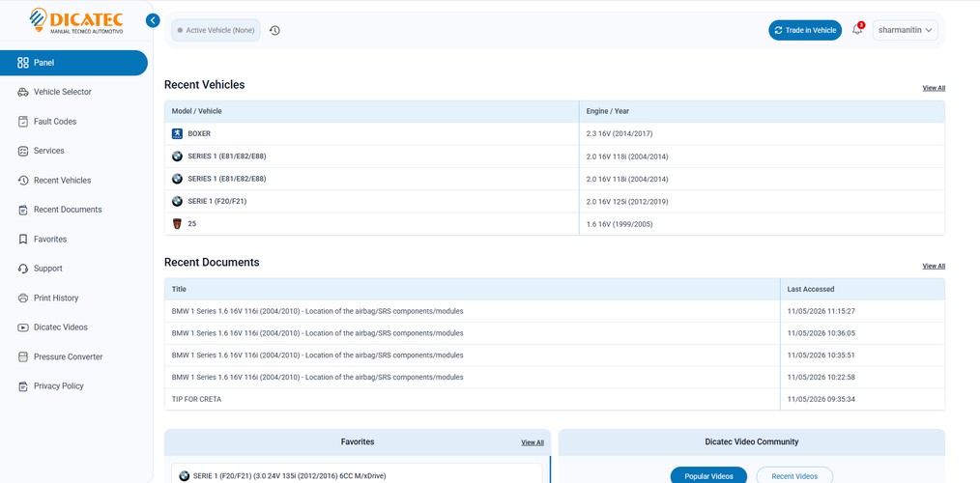Click Trade in Vehicle button
Screen dimensions: 980x483
805,30
